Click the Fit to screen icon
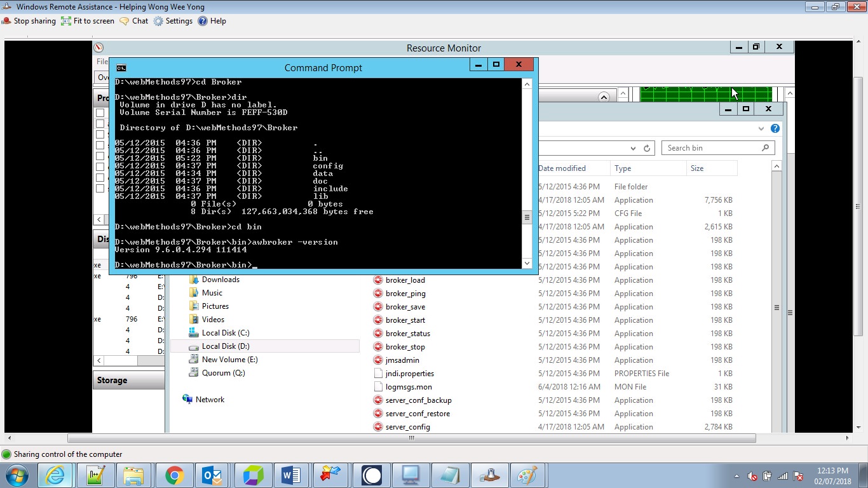The width and height of the screenshot is (868, 488). pyautogui.click(x=67, y=21)
